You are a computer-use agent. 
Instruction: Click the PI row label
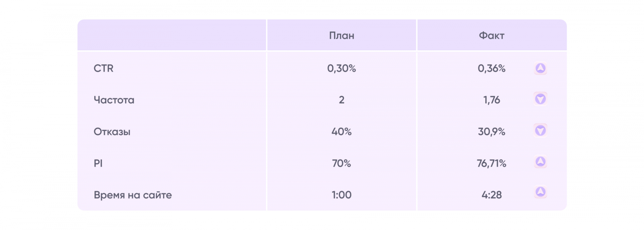(x=98, y=163)
